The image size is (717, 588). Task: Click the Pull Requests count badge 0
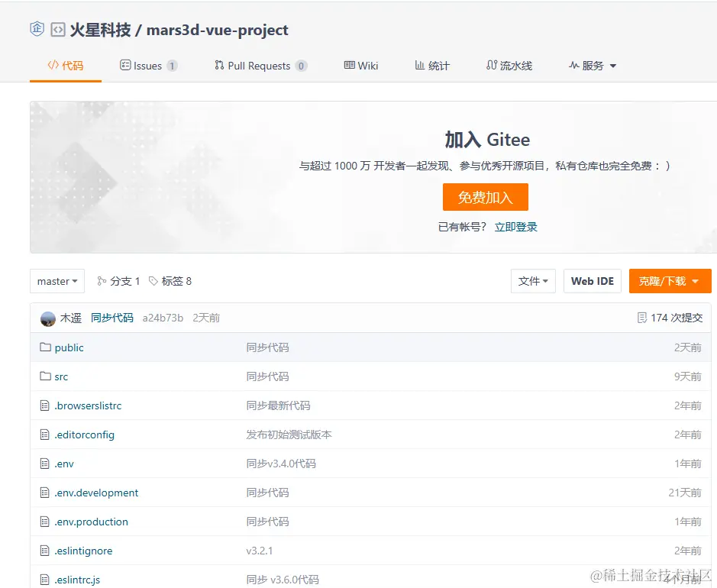tap(301, 66)
